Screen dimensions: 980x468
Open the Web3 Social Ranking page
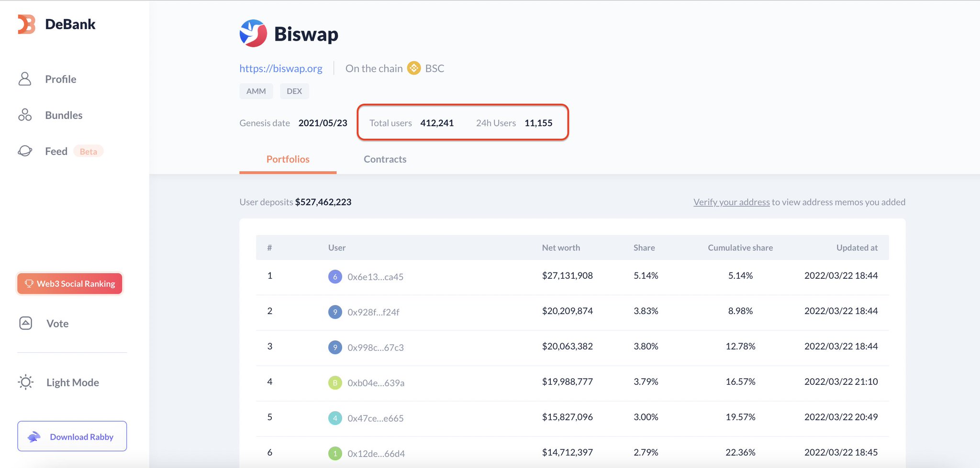tap(69, 283)
